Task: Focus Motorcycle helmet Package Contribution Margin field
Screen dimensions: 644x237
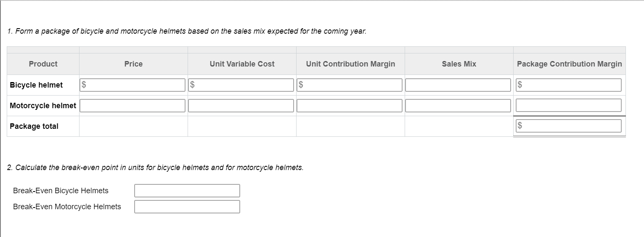Action: 569,105
